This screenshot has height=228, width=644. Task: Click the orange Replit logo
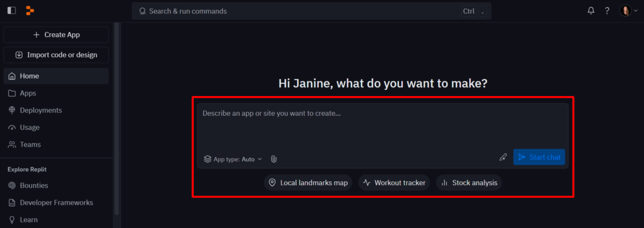[30, 11]
